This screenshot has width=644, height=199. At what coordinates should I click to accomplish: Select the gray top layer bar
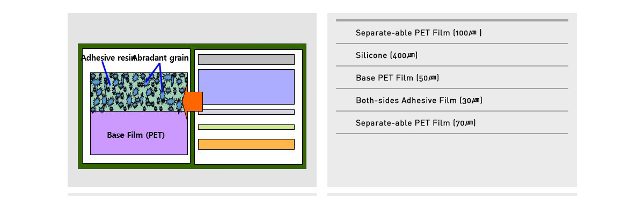pyautogui.click(x=246, y=60)
